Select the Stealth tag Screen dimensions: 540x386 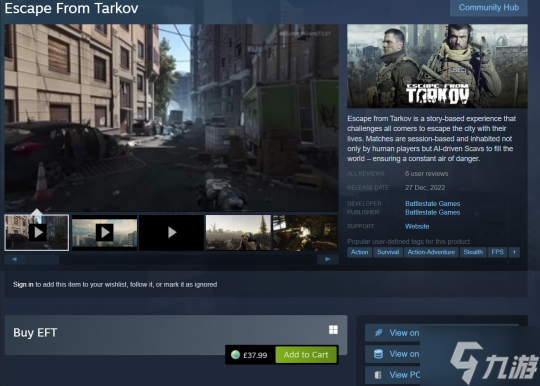tap(473, 252)
